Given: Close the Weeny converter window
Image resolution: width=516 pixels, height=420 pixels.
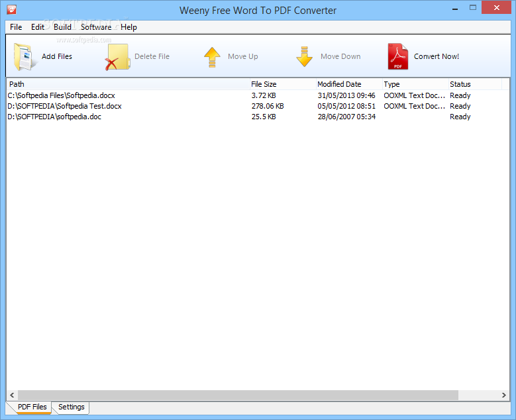Looking at the screenshot, I should click(497, 7).
